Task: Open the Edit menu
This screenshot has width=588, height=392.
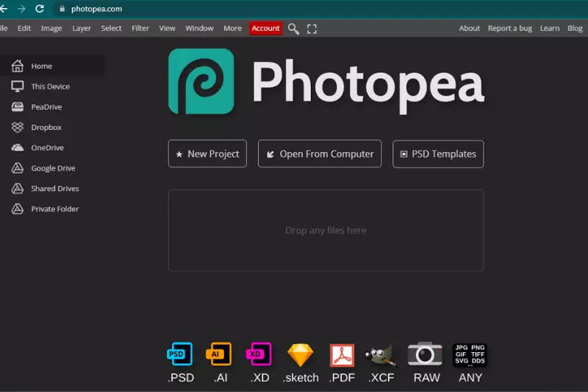Action: click(24, 28)
